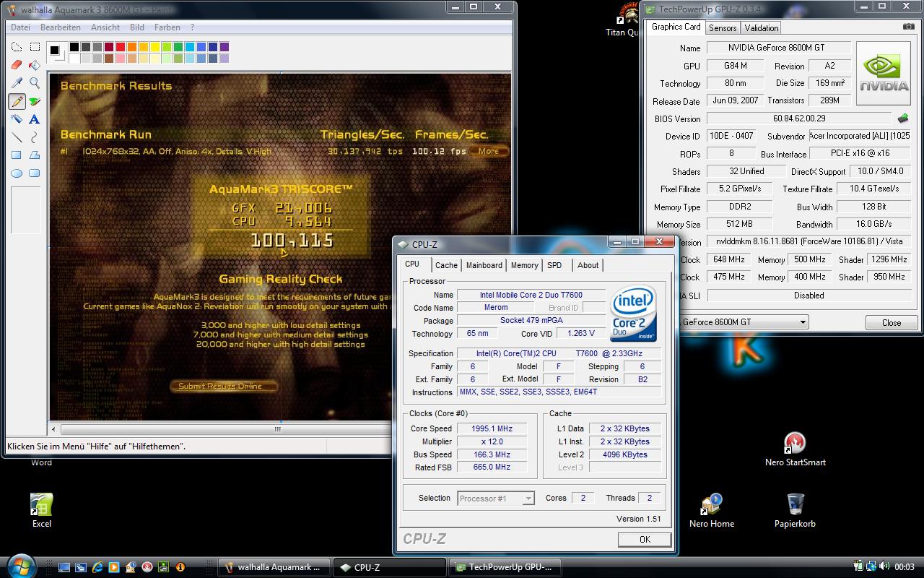Switch to the Mainboard tab in CPU-Z
The height and width of the screenshot is (578, 924).
point(484,265)
